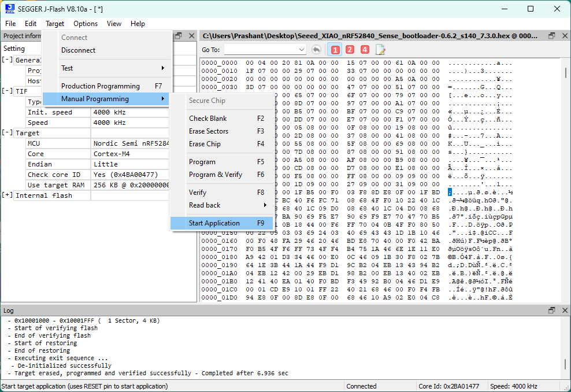Undock the hex data file window
571x392 pixels.
[x=552, y=36]
